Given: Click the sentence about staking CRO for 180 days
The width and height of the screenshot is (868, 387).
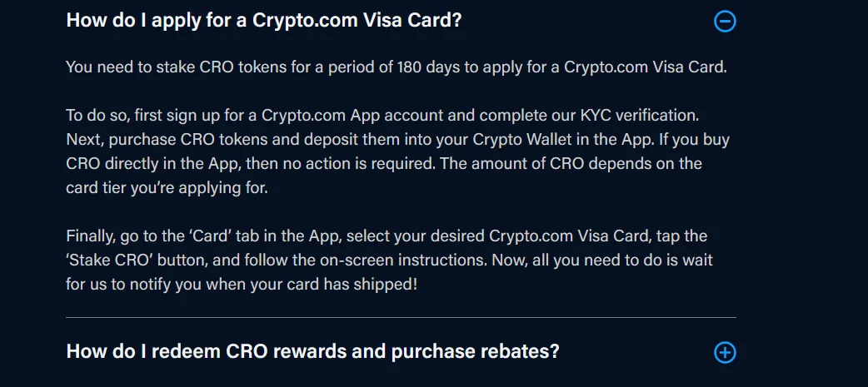Looking at the screenshot, I should (x=397, y=67).
